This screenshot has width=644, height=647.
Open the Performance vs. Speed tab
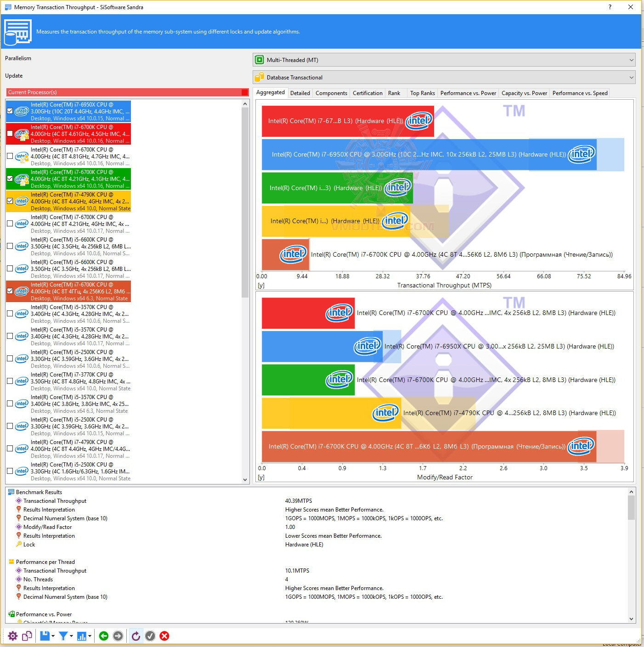tap(580, 93)
